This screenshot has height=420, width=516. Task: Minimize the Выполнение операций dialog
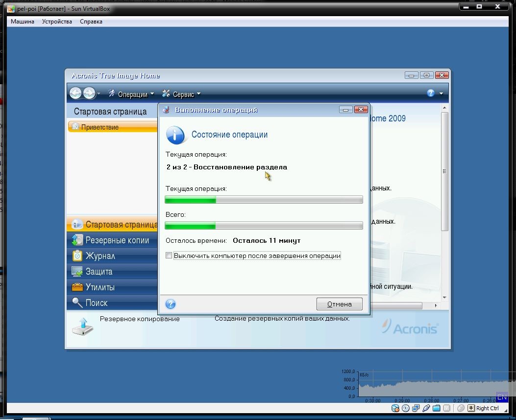point(345,110)
